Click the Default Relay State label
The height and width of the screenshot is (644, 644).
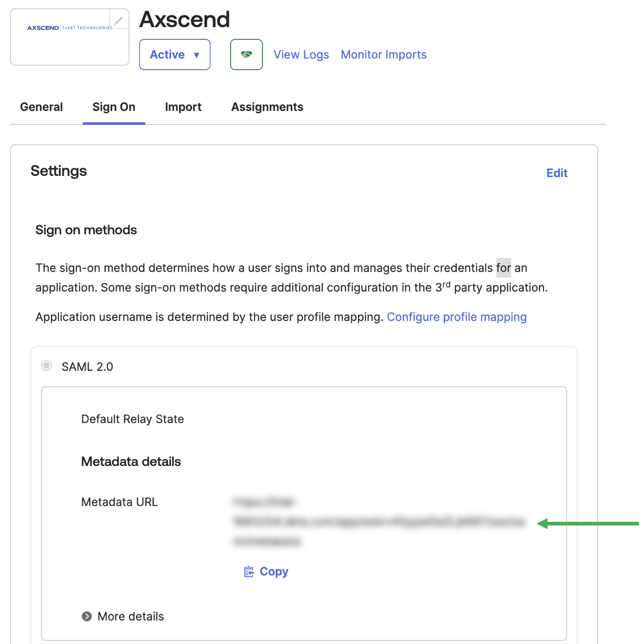point(133,419)
